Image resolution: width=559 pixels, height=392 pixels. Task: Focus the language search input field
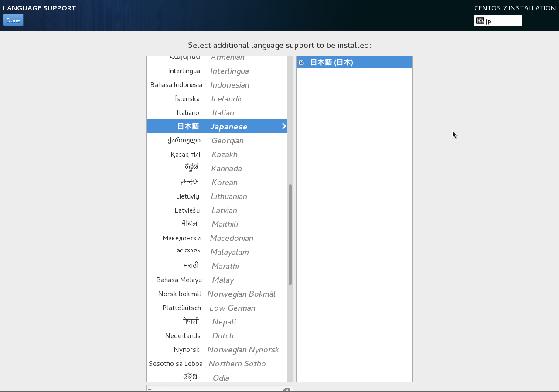214,389
